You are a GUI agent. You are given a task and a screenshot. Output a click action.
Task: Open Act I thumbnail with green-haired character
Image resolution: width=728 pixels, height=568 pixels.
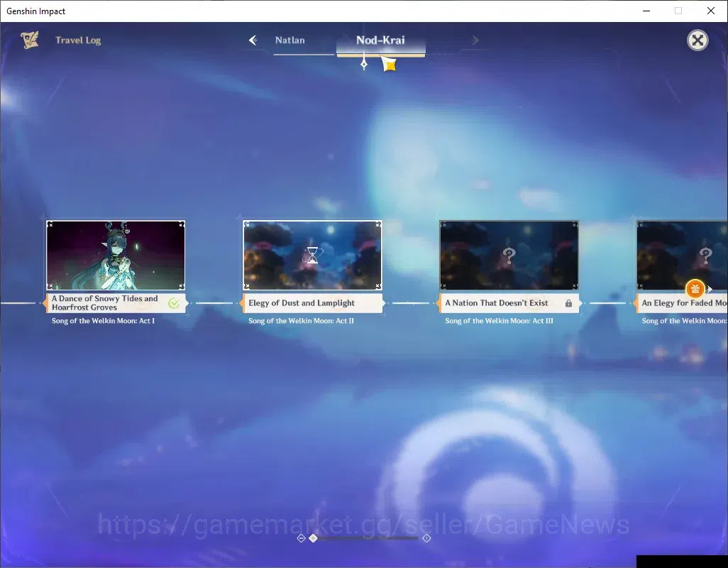116,256
